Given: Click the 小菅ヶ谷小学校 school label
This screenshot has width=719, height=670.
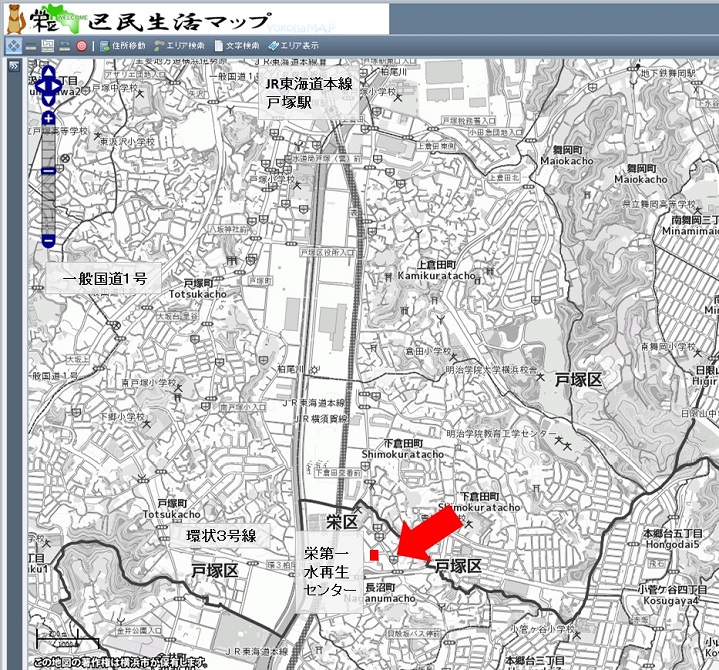Looking at the screenshot, I should click(542, 629).
